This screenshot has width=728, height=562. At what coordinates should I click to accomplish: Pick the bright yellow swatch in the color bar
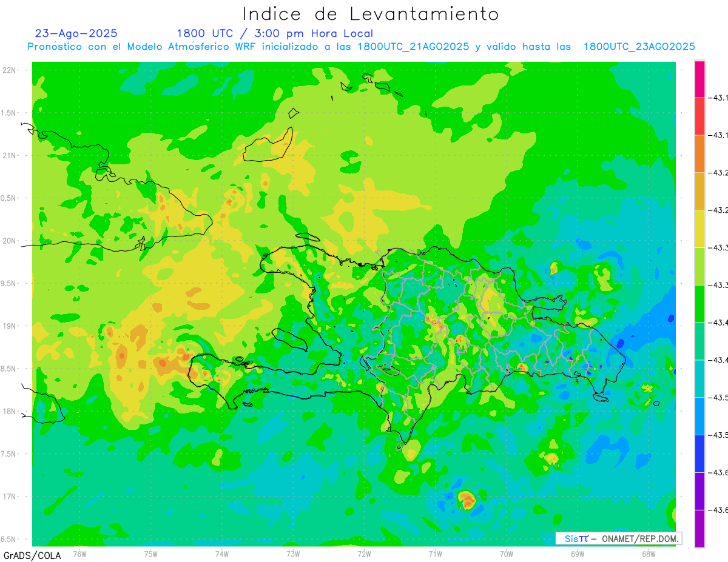[x=699, y=229]
